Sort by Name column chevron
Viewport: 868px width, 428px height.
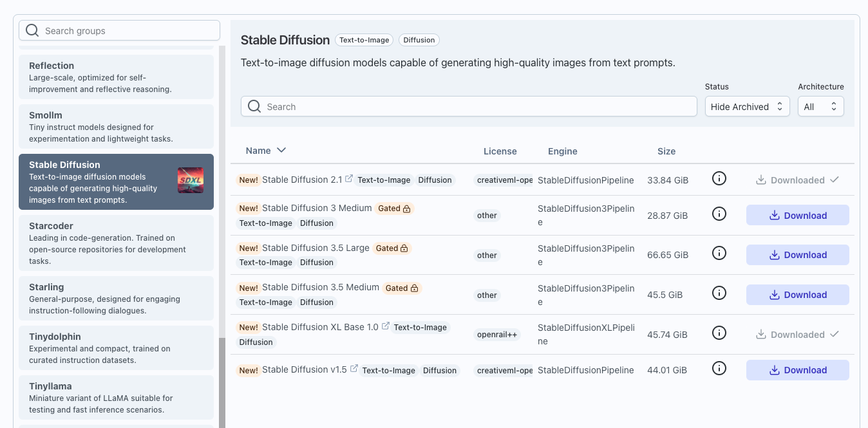(281, 151)
